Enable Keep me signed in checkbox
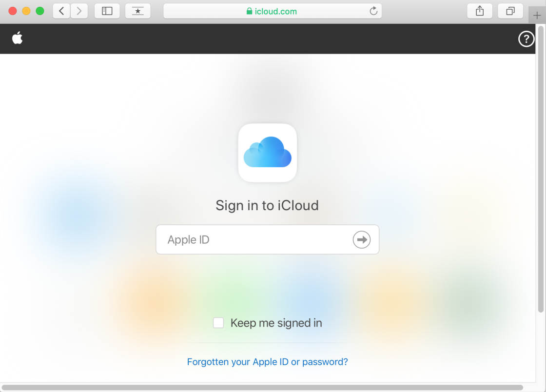The image size is (546, 392). tap(218, 323)
